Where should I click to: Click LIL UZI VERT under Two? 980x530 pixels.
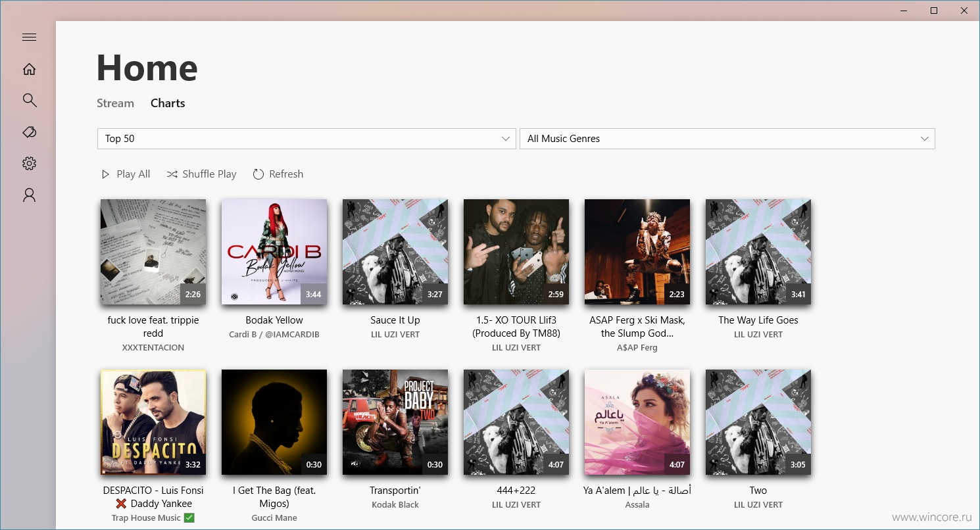758,505
